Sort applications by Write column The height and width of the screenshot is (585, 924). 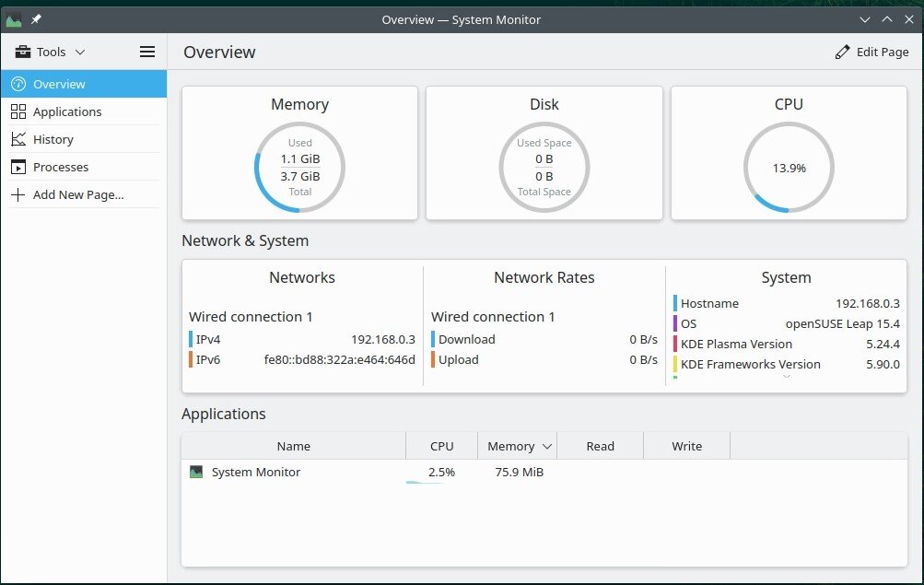coord(686,446)
